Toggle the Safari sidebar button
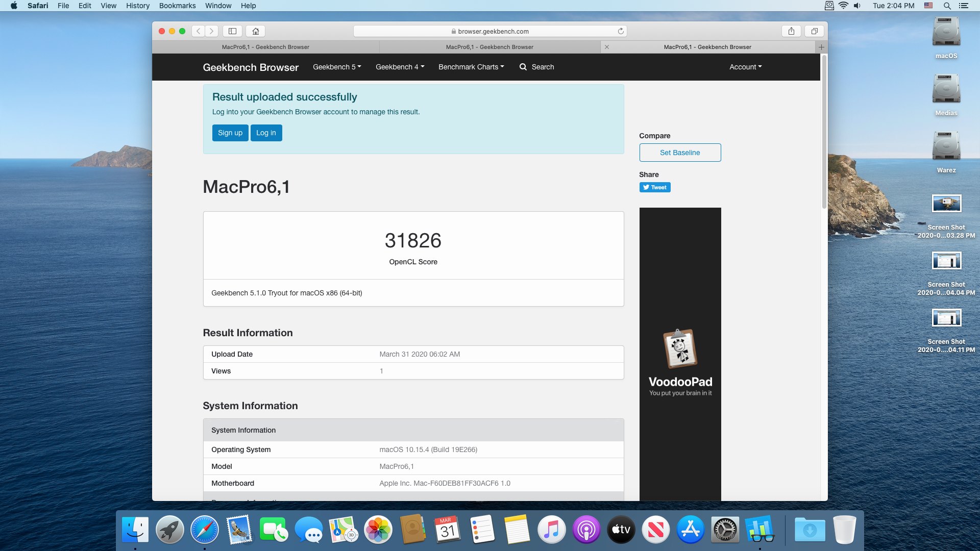The width and height of the screenshot is (980, 551). tap(232, 31)
